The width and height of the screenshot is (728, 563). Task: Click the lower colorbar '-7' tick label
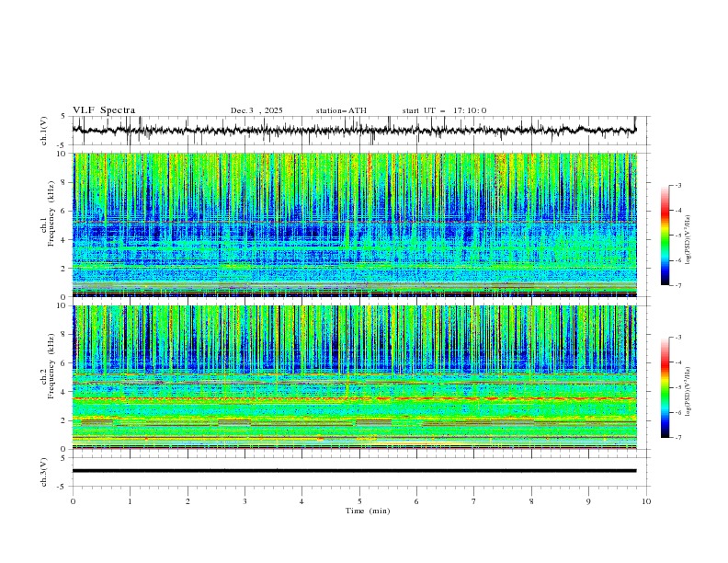(x=677, y=438)
